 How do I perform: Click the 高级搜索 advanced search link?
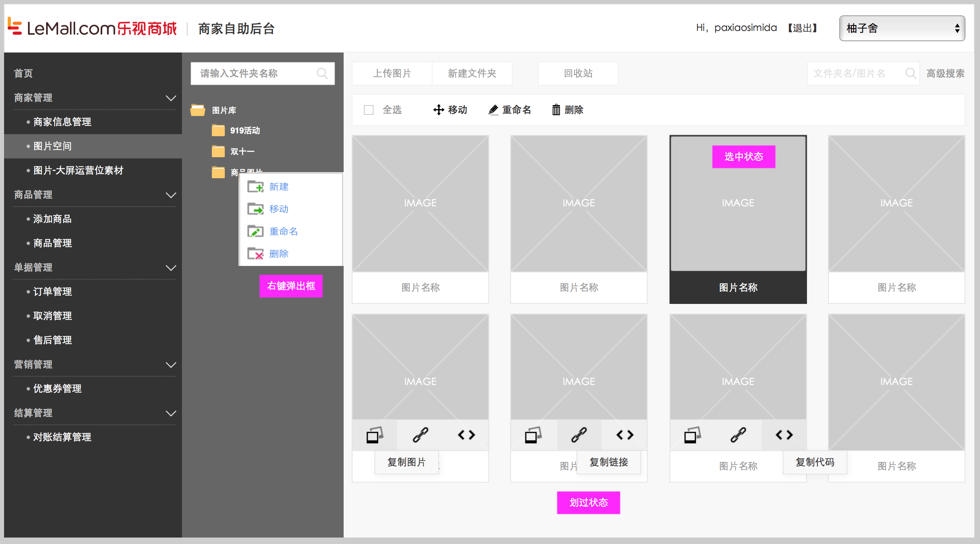click(945, 74)
